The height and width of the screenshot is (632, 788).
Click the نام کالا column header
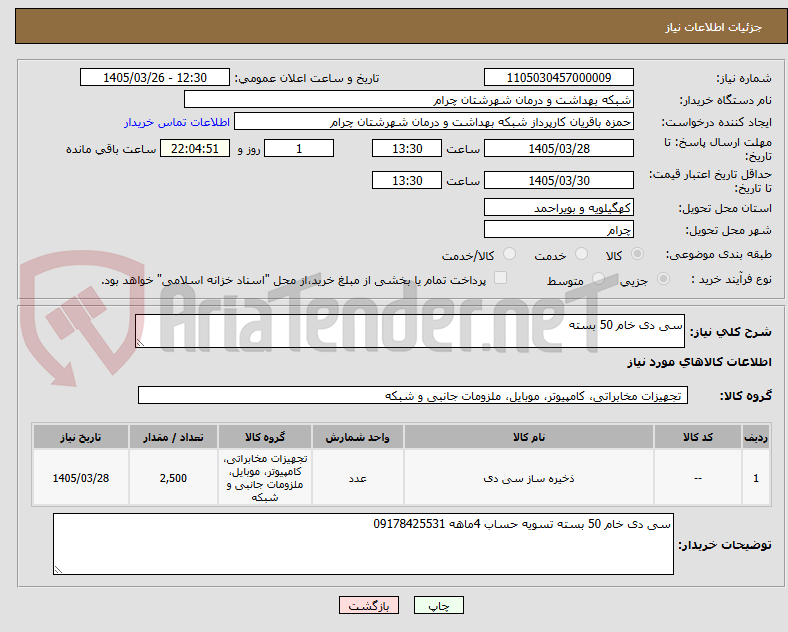[529, 437]
